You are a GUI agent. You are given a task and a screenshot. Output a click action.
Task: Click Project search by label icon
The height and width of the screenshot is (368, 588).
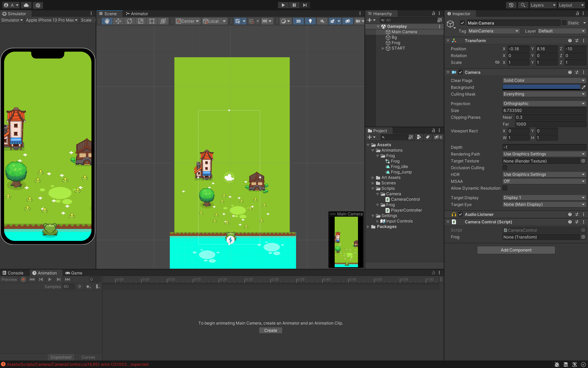[428, 137]
